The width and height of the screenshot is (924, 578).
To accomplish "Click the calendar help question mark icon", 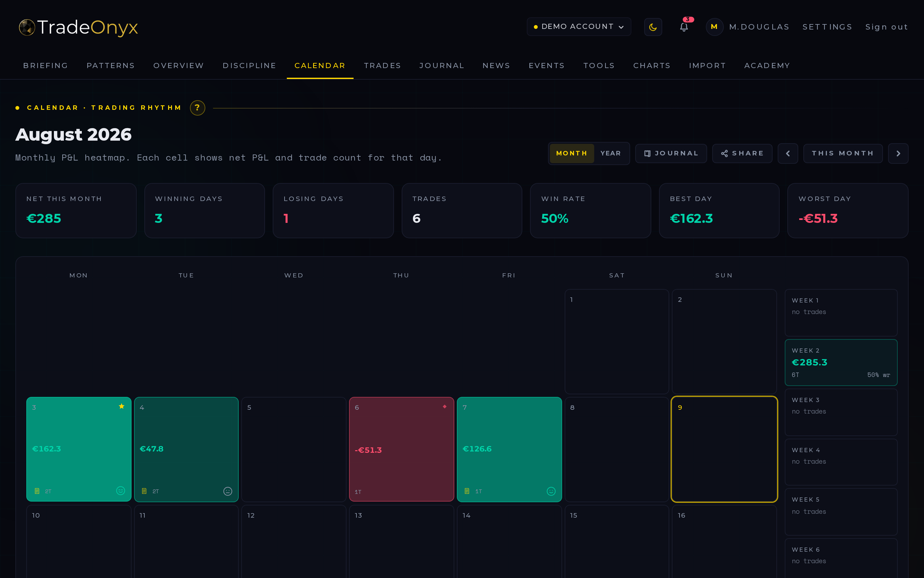I will [197, 108].
